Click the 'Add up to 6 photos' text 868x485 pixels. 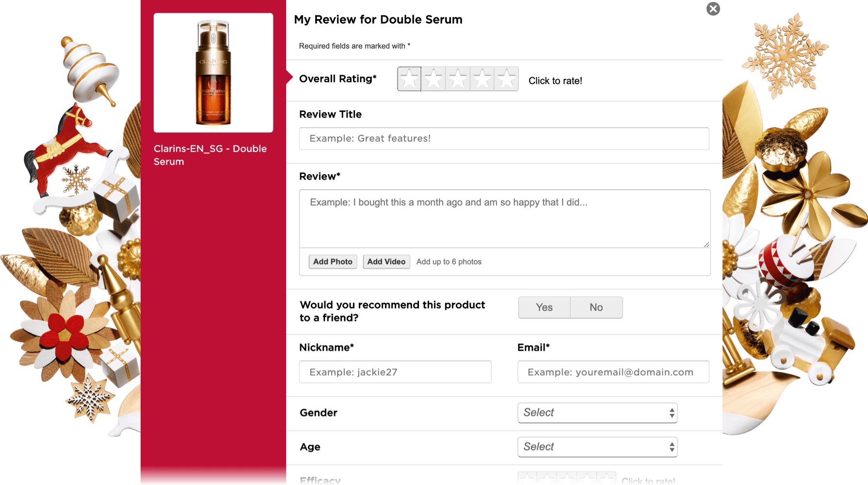pyautogui.click(x=449, y=262)
